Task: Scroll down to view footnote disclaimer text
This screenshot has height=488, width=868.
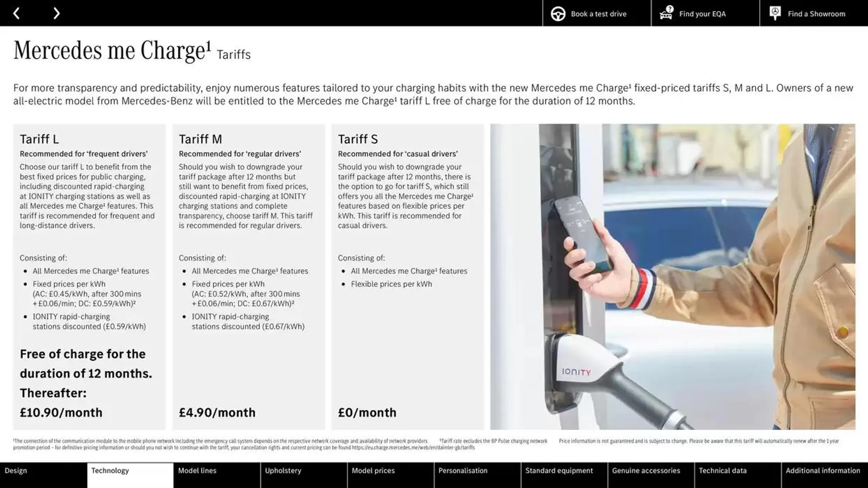Action: click(x=434, y=444)
